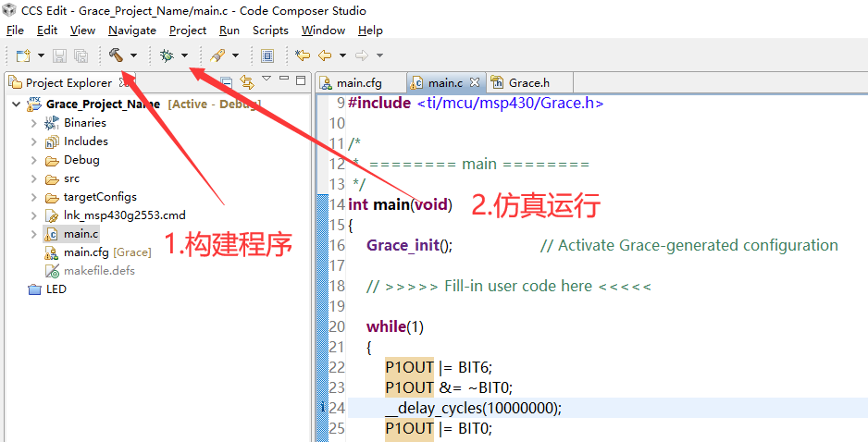Open the Navigate menu
The image size is (868, 442).
(x=132, y=31)
